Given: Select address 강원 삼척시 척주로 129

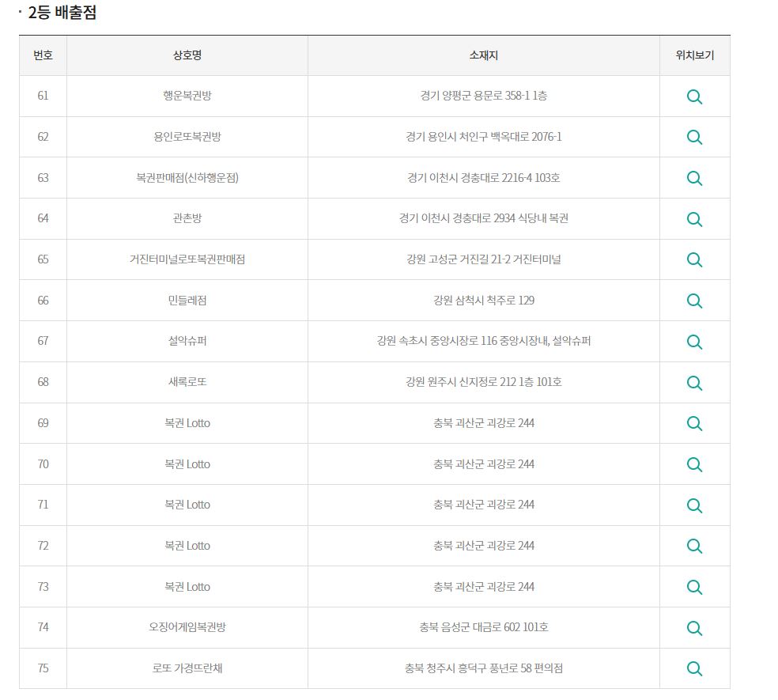Looking at the screenshot, I should point(483,301).
